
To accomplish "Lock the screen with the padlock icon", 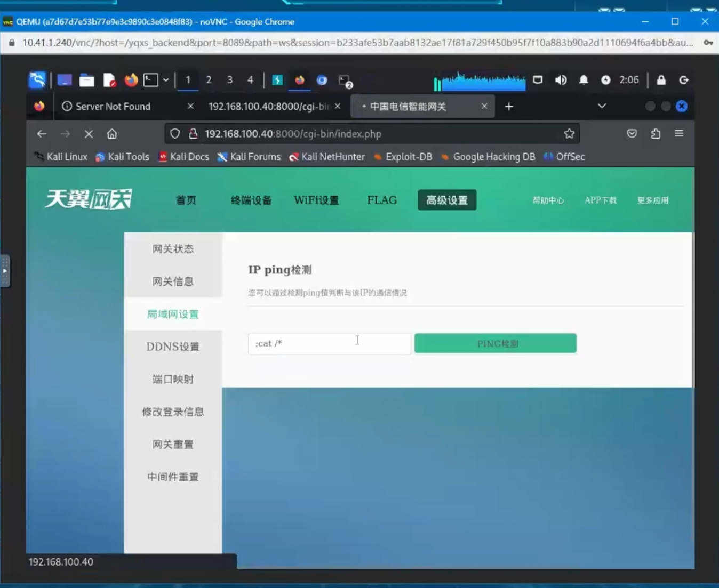I will click(x=661, y=80).
